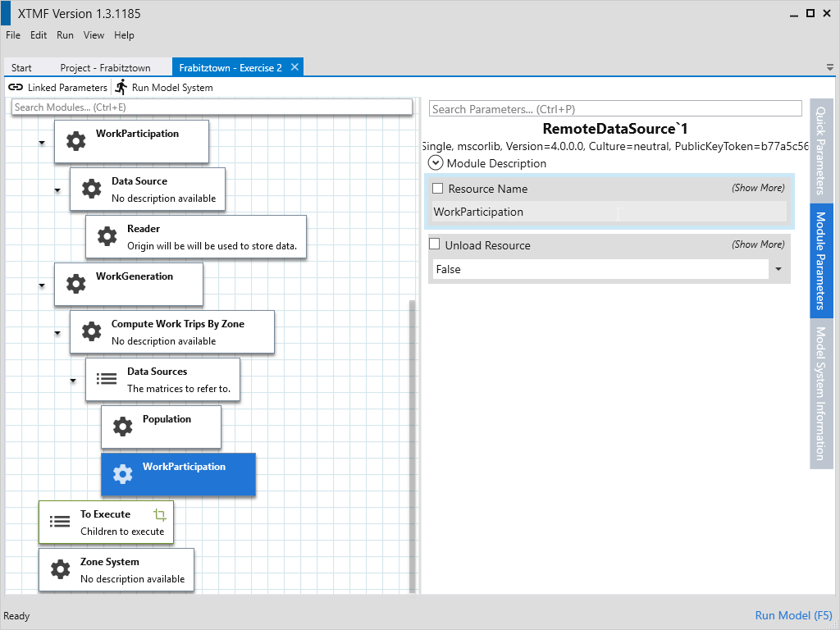Tick the Resource Name checkbox

pyautogui.click(x=437, y=189)
